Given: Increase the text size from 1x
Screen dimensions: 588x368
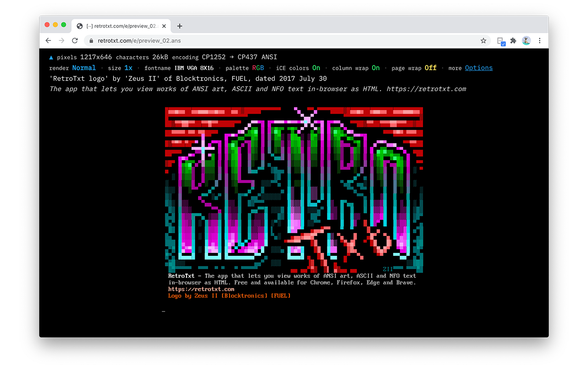Looking at the screenshot, I should (128, 68).
